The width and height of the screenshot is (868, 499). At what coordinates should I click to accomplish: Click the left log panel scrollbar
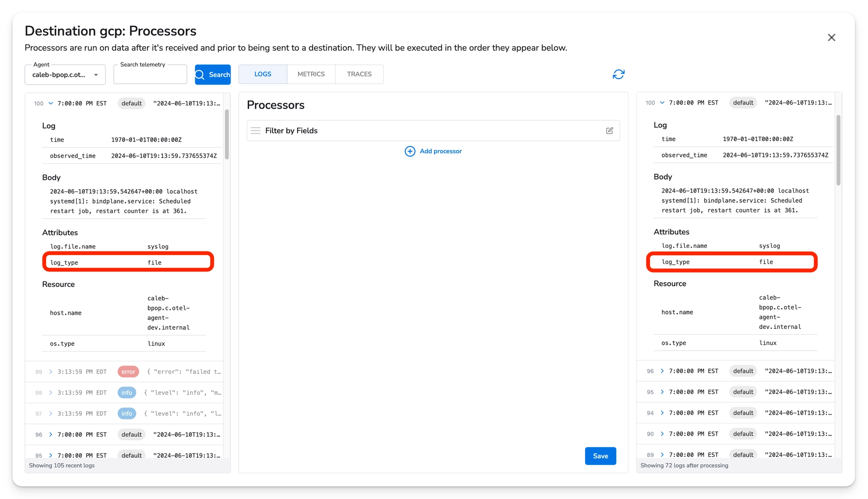pos(226,134)
